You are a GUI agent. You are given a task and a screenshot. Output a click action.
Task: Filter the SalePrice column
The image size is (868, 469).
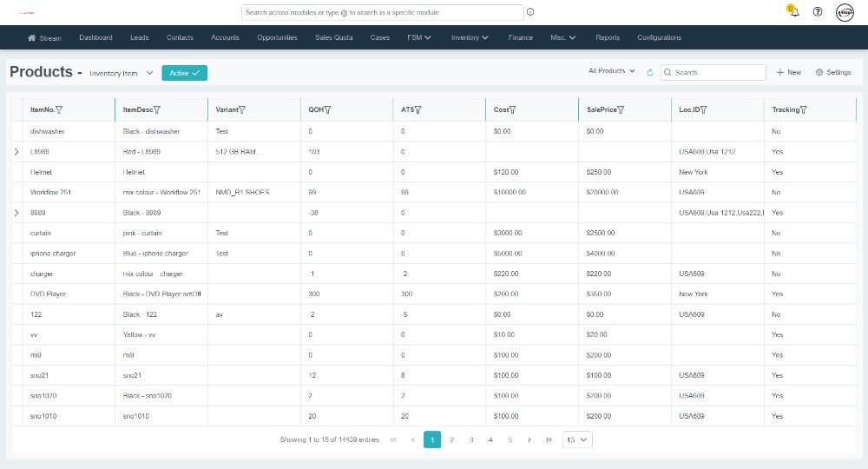[621, 110]
